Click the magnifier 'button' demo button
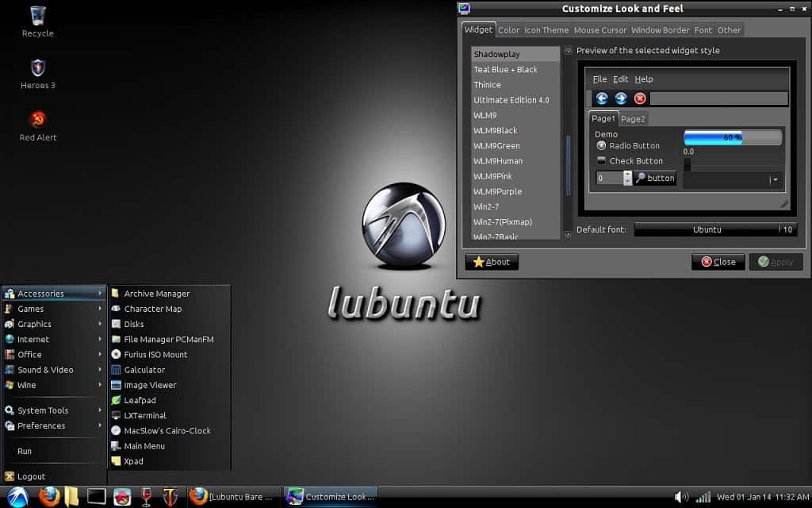This screenshot has height=508, width=812. (655, 178)
